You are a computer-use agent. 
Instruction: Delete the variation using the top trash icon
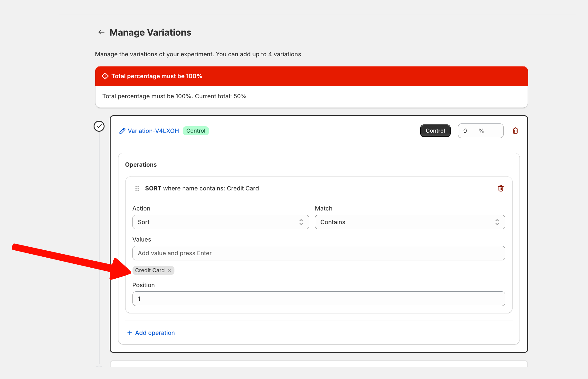click(x=515, y=131)
